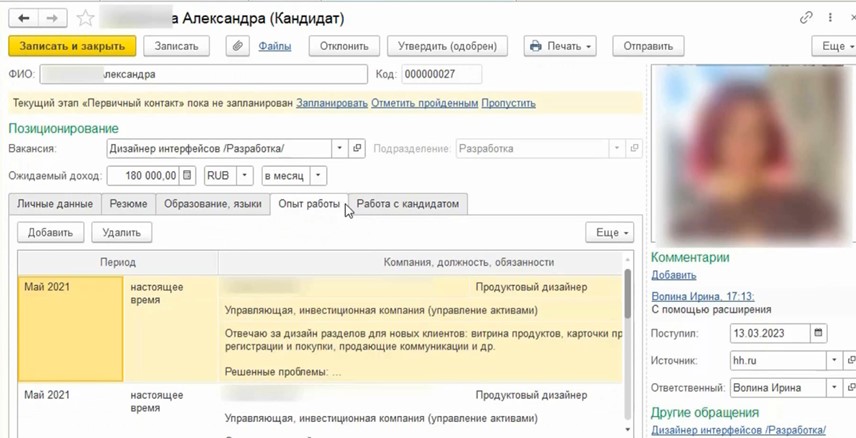Open comment link Волина Ирина, 17:13
Viewport: 856px width, 438px height.
703,296
